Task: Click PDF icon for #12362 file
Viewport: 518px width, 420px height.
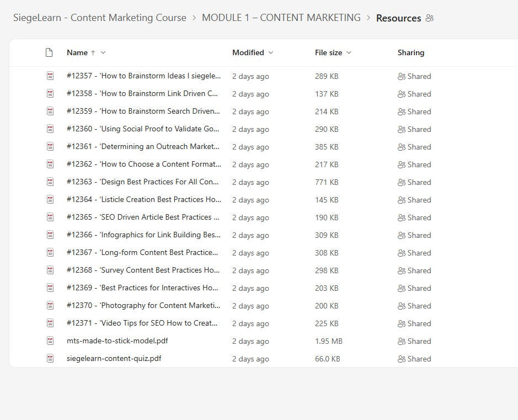Action: click(50, 164)
